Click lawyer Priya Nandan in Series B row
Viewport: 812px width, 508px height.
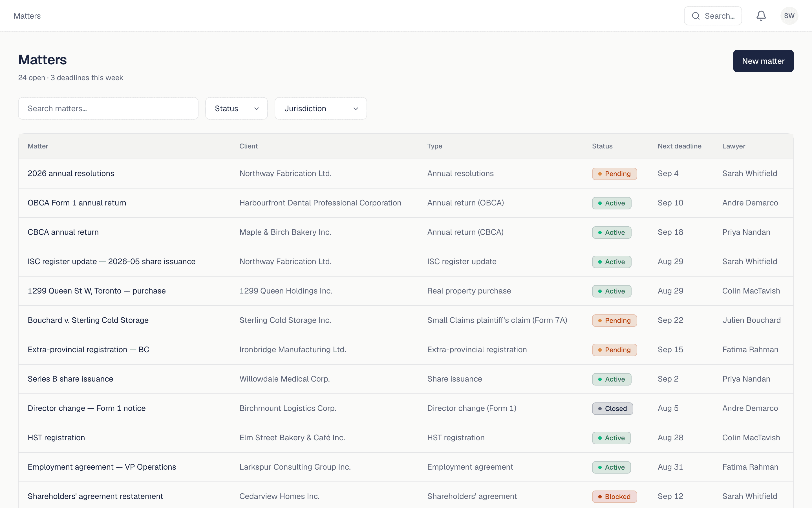coord(746,379)
